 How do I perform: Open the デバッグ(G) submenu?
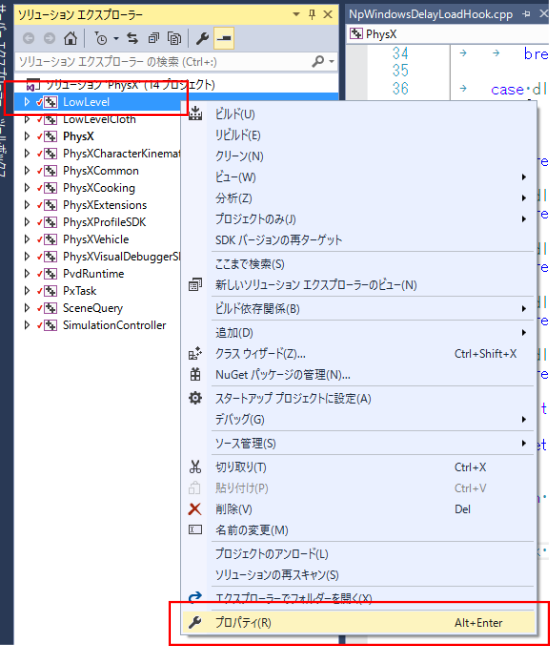359,419
